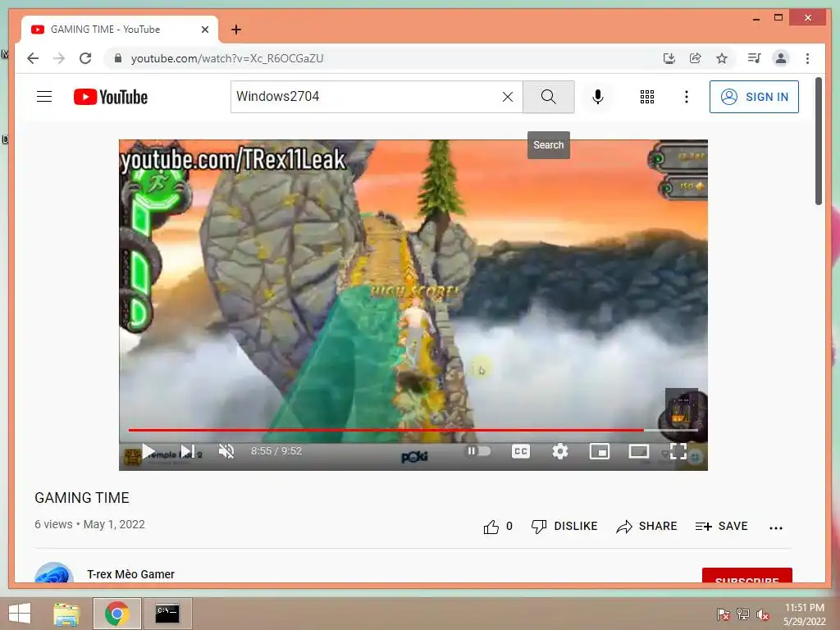Play the video

click(148, 452)
